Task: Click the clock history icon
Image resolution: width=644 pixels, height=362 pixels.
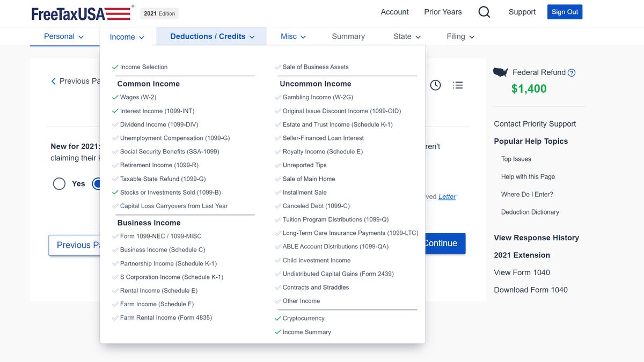Action: pyautogui.click(x=435, y=85)
